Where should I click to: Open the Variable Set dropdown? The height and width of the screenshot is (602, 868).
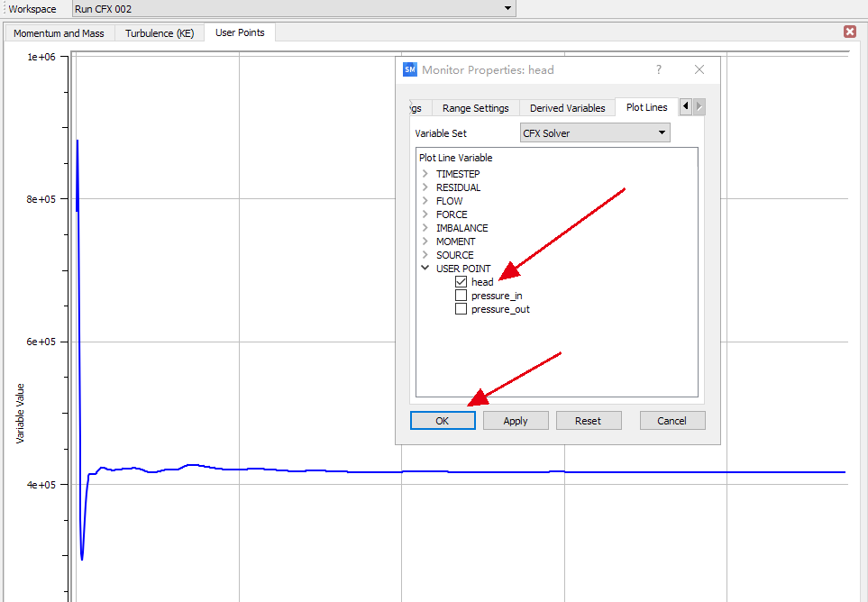(x=596, y=132)
